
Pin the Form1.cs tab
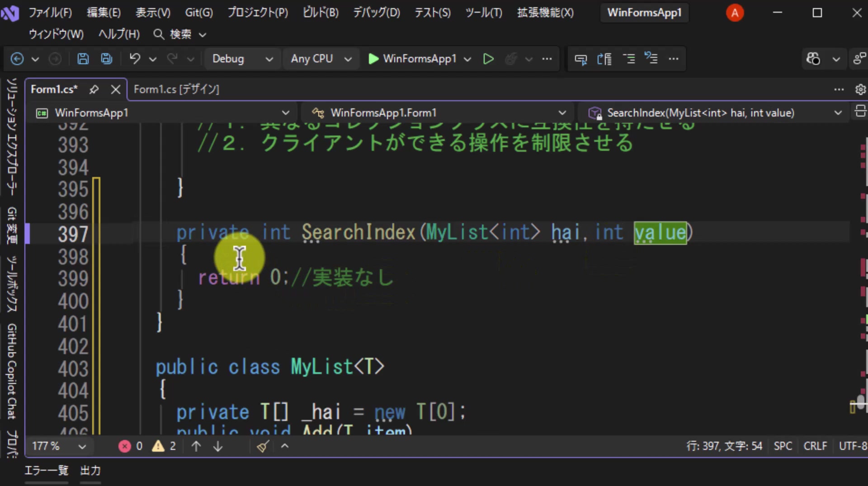pos(94,89)
